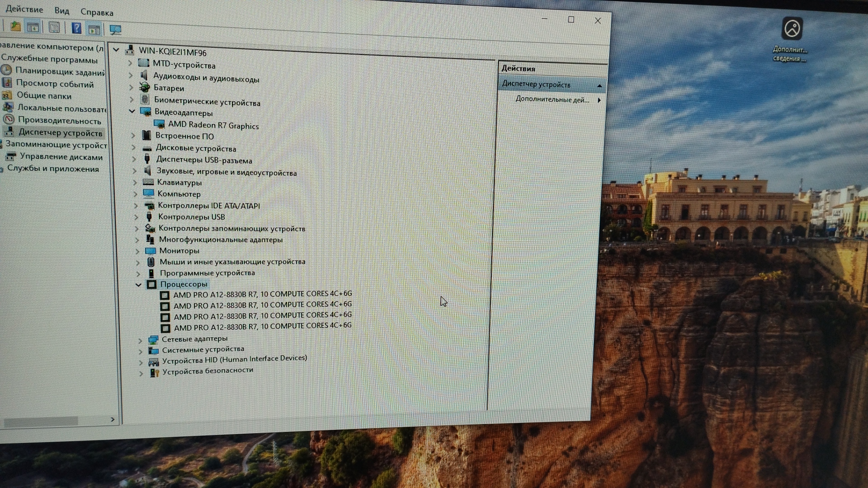868x488 pixels.
Task: Toggle Show/Hide Action Pane toolbar button
Action: 94,30
